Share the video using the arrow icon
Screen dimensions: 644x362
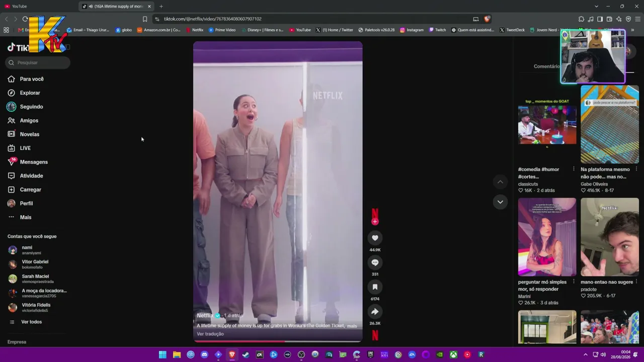[x=375, y=312]
